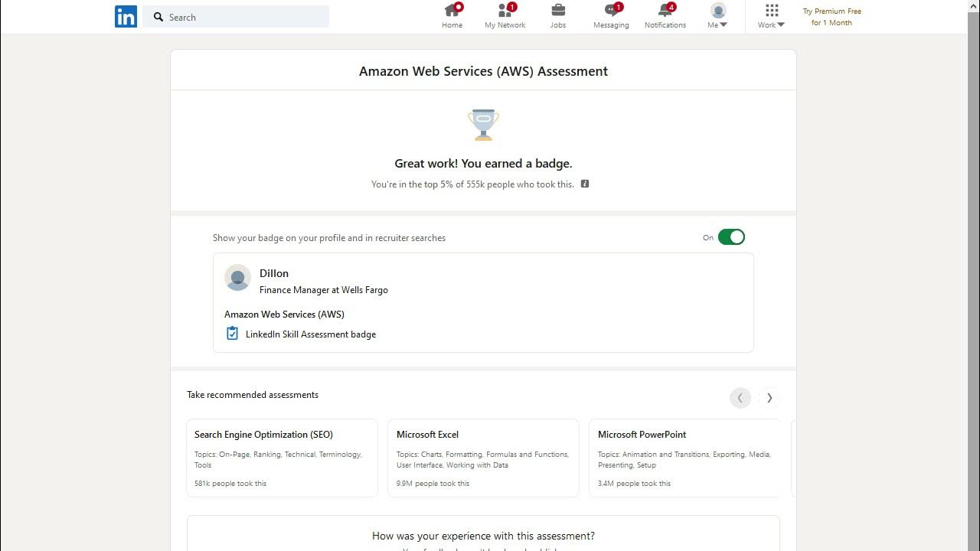Open the Messaging icon
Viewport: 980px width, 551px height.
pos(612,10)
